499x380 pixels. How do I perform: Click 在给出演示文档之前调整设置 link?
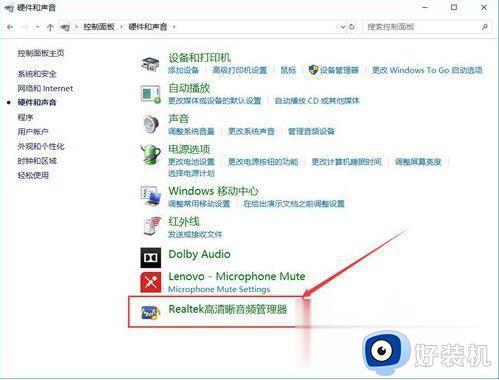coord(294,203)
